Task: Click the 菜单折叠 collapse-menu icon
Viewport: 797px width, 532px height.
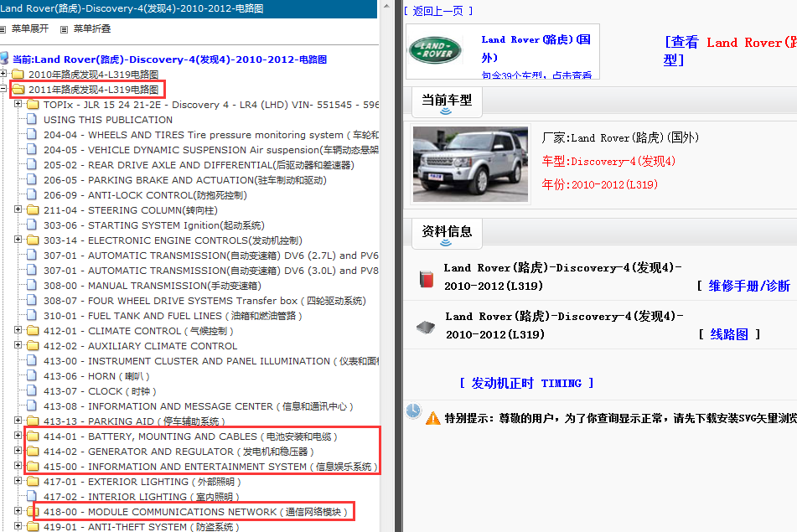Action: 64,29
